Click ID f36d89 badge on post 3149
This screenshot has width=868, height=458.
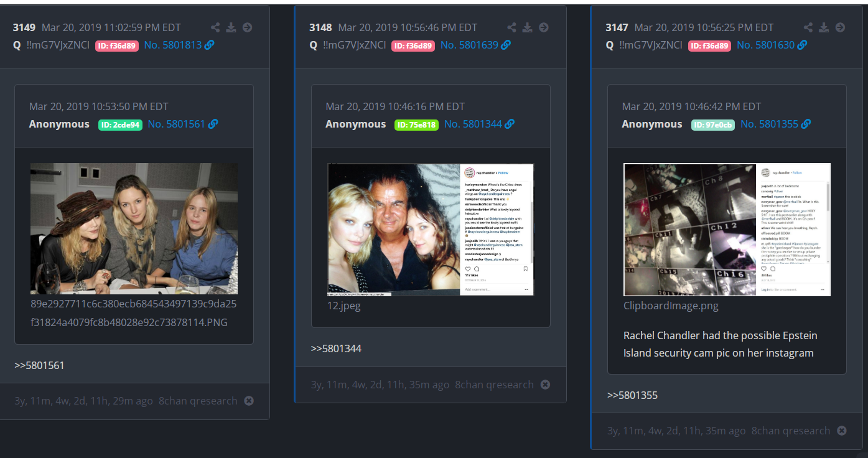[116, 45]
